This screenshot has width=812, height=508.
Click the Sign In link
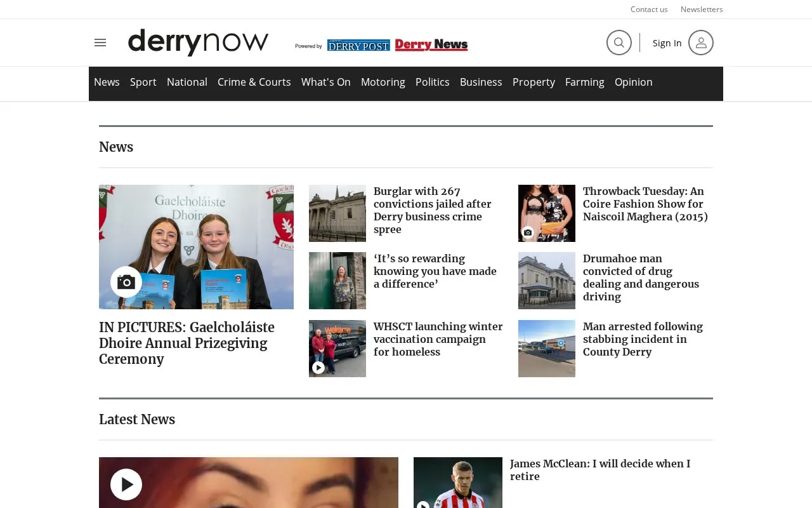point(667,43)
